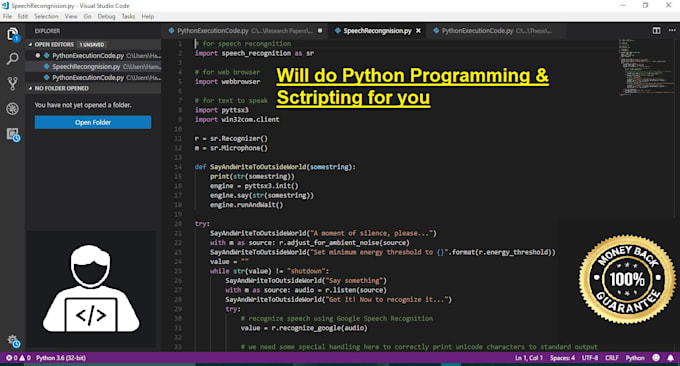Open the Manage gear at sidebar bottom

13,341
